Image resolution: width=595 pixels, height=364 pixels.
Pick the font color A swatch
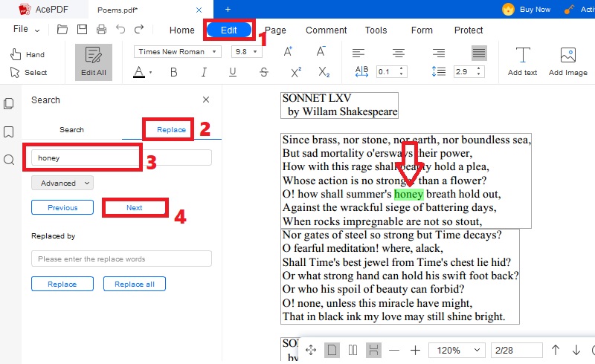139,71
